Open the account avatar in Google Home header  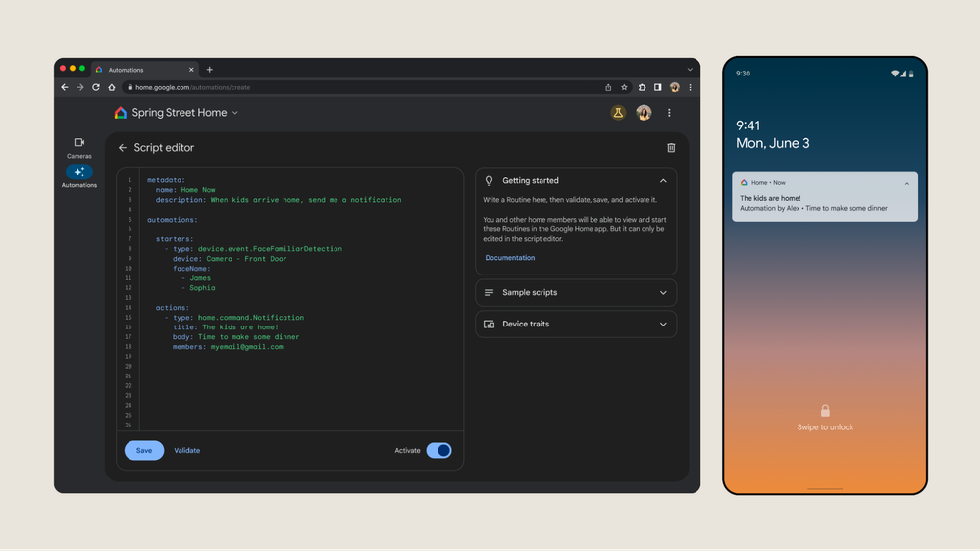point(644,113)
